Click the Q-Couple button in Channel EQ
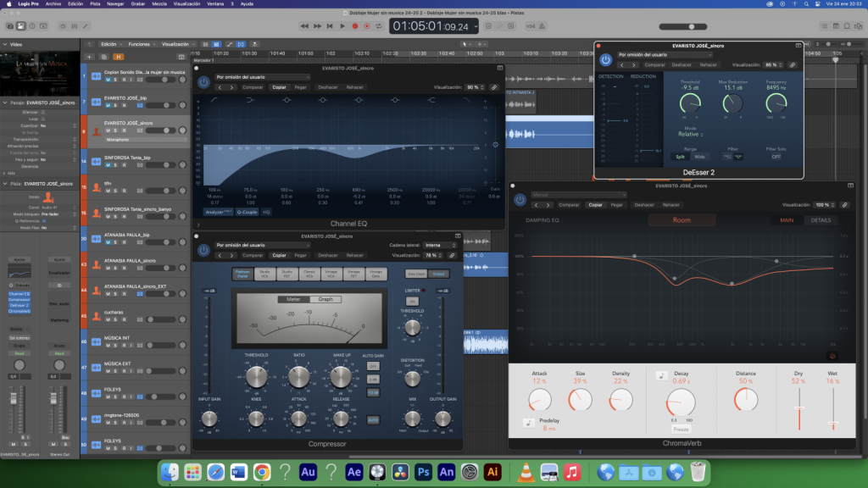Screen dimensions: 868x488 247,212
